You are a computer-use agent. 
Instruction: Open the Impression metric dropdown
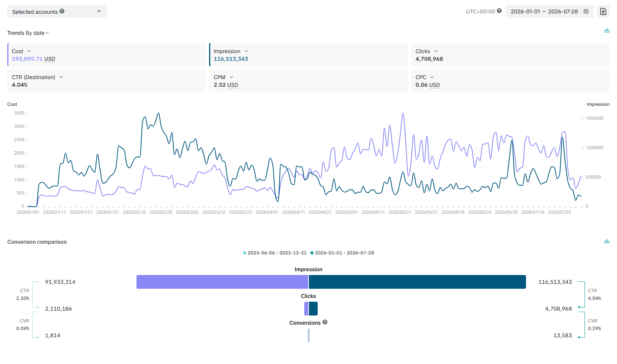[246, 51]
